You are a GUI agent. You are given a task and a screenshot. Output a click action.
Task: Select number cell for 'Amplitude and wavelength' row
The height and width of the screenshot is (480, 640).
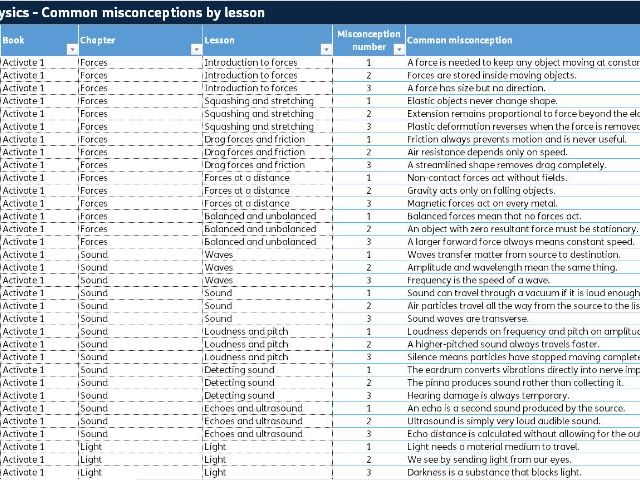(x=369, y=267)
